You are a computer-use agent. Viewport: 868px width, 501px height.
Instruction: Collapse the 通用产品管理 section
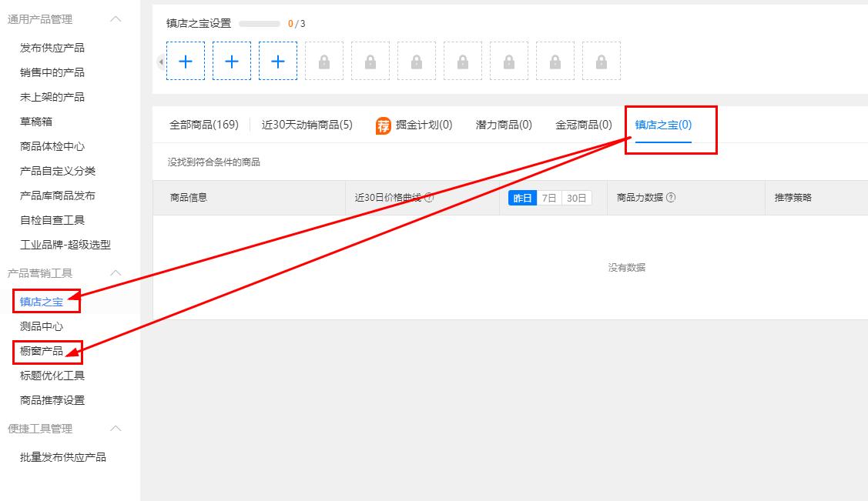(x=117, y=18)
